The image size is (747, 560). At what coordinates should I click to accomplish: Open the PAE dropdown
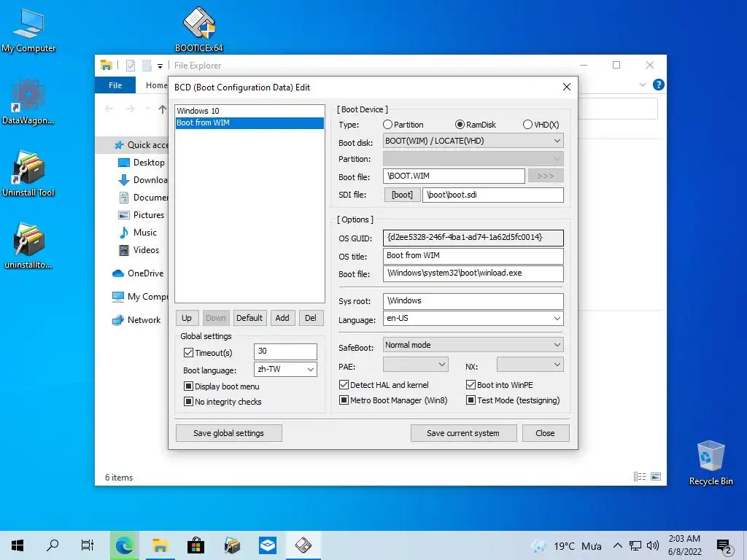point(415,365)
